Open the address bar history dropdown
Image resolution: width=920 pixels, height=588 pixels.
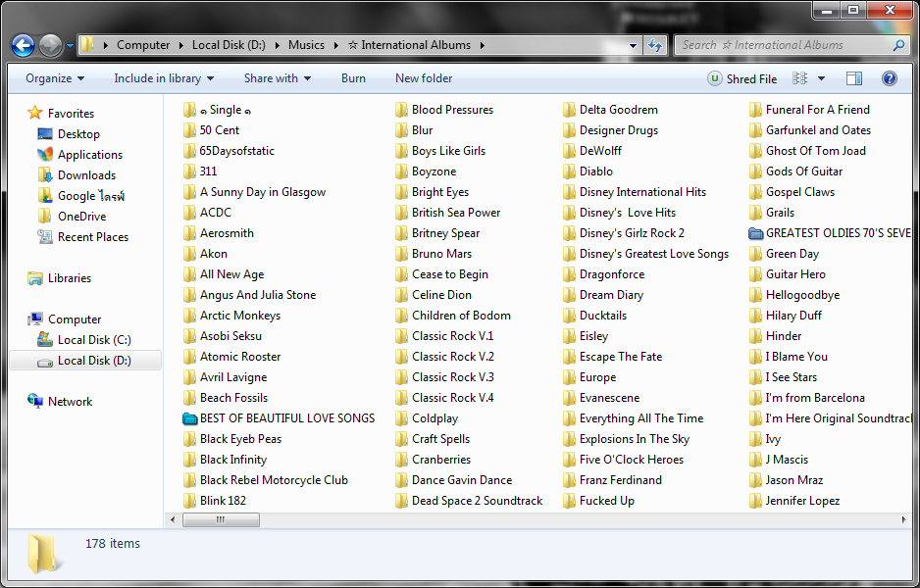tap(633, 45)
